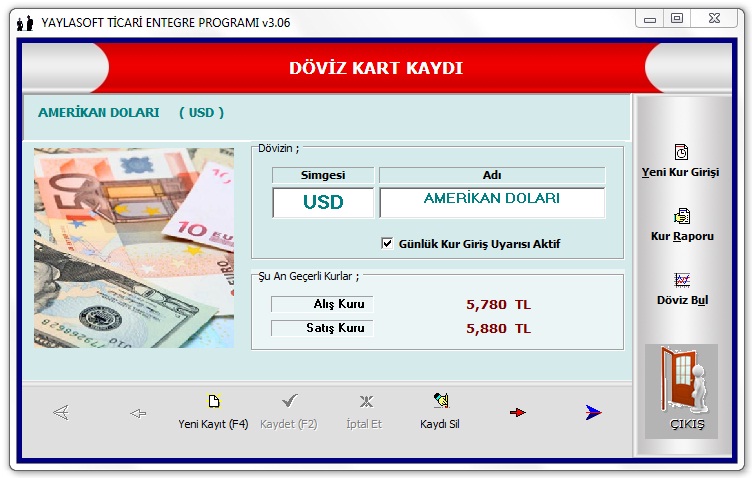The height and width of the screenshot is (478, 752).
Task: Go to previous record with gray left arrow
Action: click(138, 413)
